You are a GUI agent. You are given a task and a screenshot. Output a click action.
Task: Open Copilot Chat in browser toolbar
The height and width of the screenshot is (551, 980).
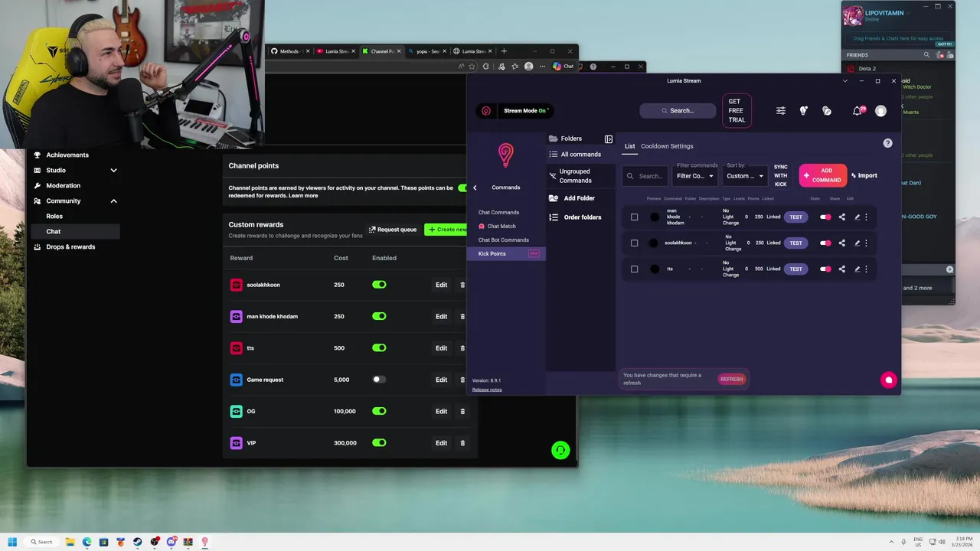563,67
